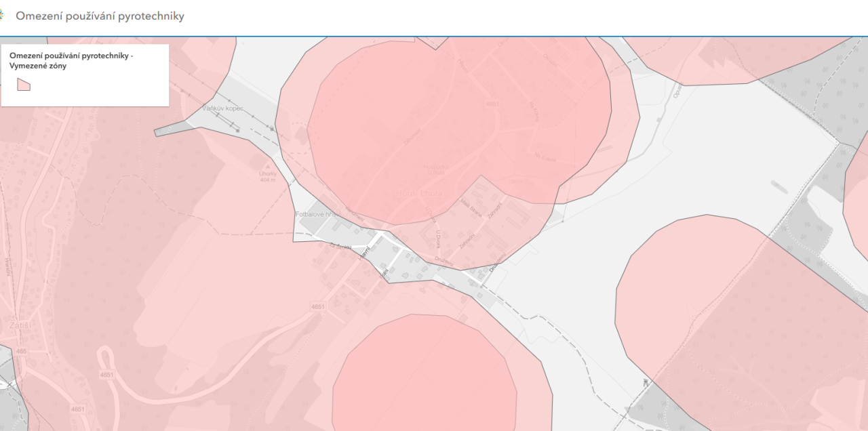
Task: Click the app logo beside the title
Action: click(x=3, y=16)
